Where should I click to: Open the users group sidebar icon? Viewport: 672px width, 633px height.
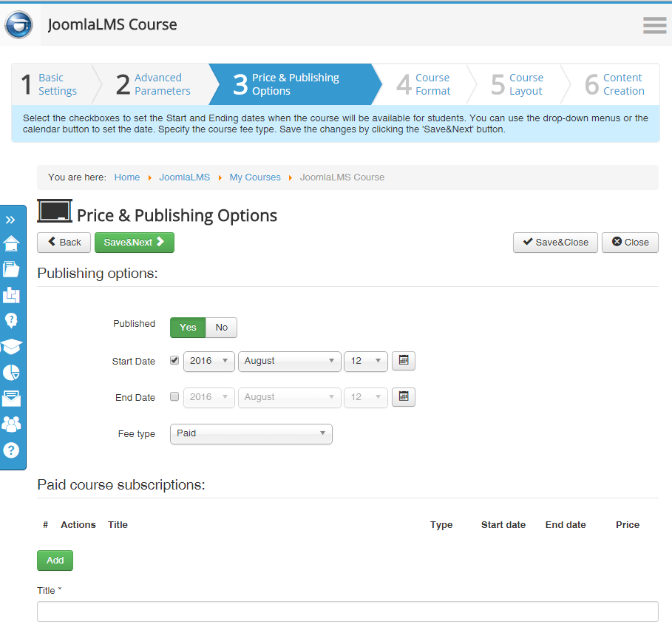pyautogui.click(x=11, y=424)
